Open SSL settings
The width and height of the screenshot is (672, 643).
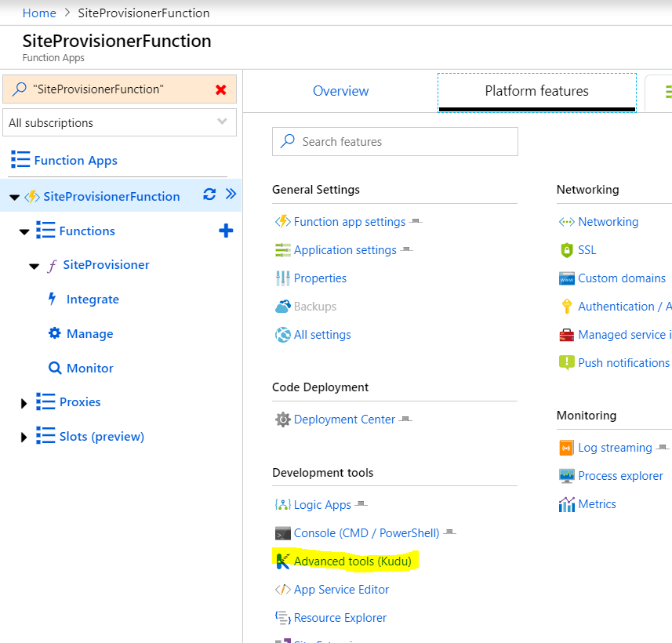pos(587,250)
